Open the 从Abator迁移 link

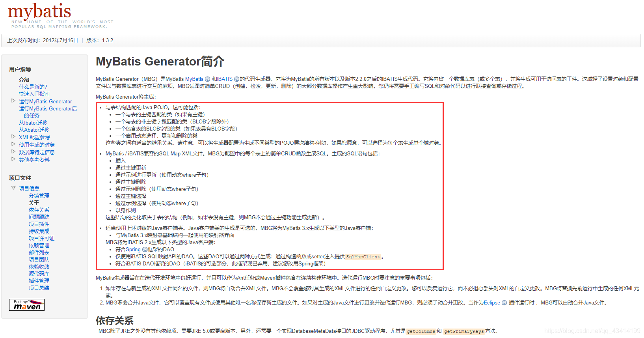pos(34,130)
